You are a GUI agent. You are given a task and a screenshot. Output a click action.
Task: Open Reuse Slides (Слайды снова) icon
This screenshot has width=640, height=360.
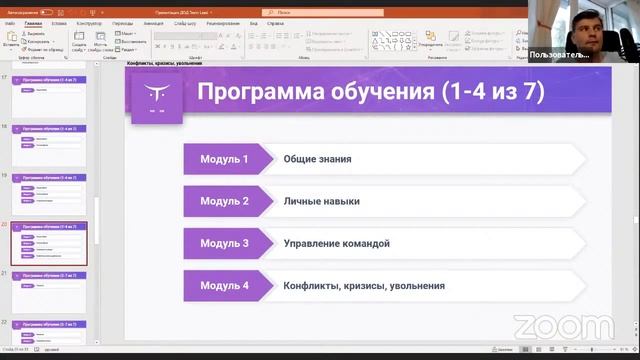100,37
